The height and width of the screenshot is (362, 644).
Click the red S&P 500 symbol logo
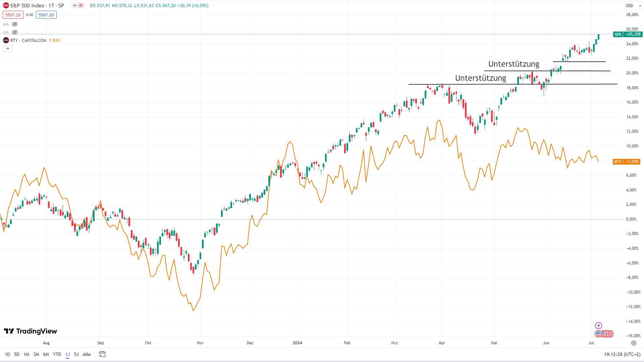click(6, 6)
